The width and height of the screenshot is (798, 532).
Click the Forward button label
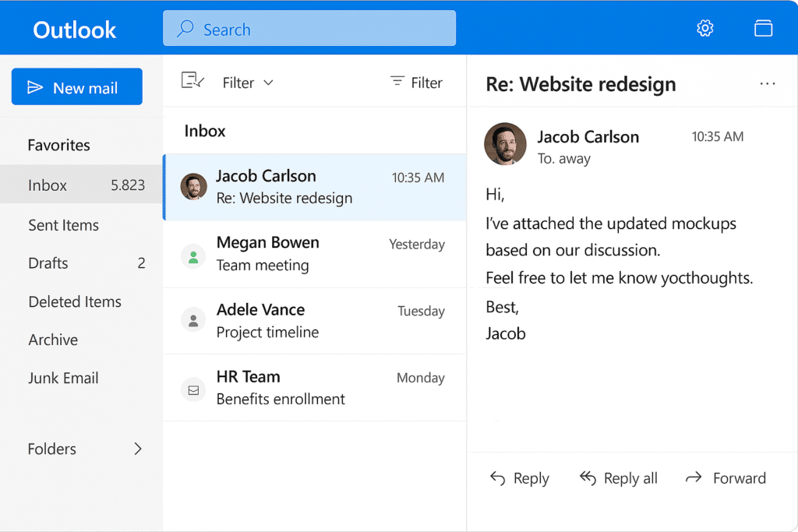(739, 478)
